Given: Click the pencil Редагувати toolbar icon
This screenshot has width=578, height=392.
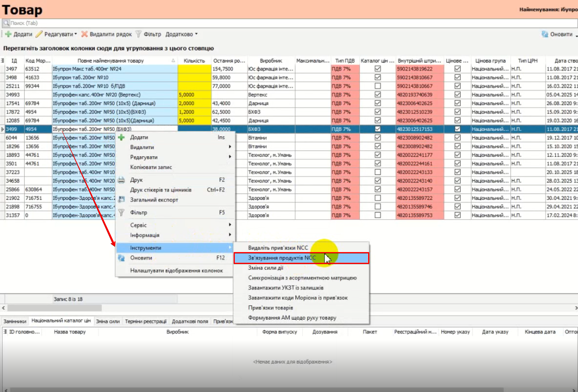Looking at the screenshot, I should pos(39,34).
